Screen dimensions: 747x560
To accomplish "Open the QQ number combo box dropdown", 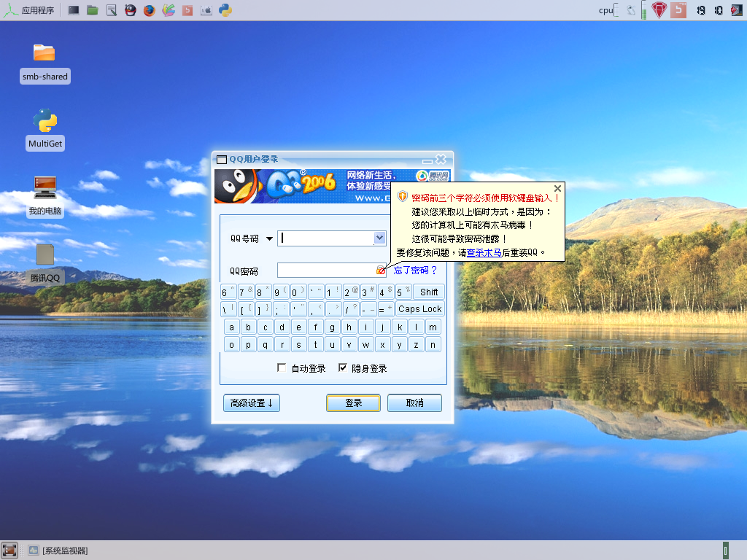I will coord(379,238).
